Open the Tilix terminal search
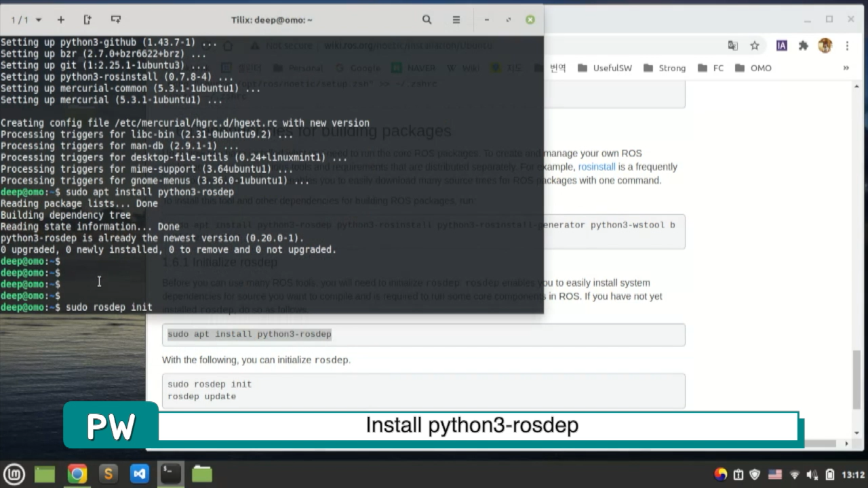868x488 pixels. pos(427,20)
